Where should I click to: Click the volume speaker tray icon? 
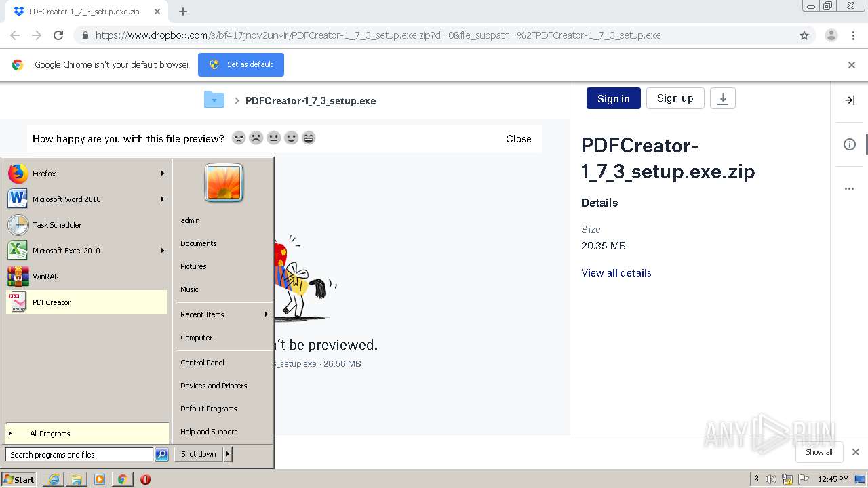coord(771,479)
